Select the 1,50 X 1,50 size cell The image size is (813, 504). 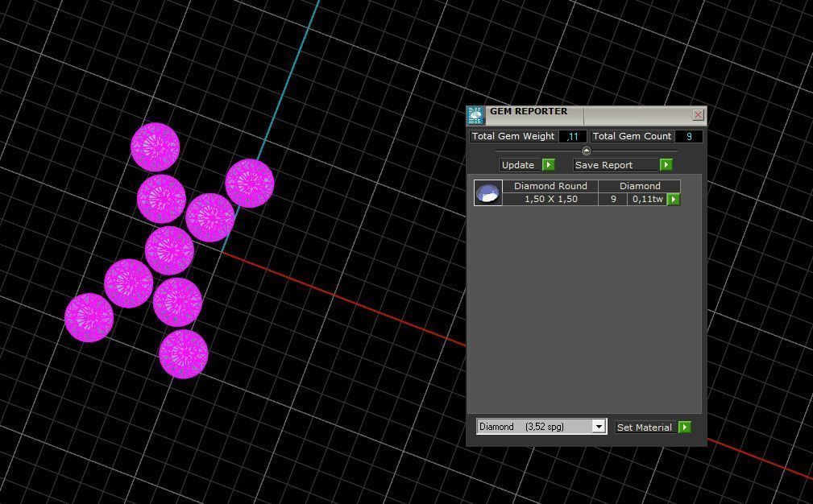[550, 200]
